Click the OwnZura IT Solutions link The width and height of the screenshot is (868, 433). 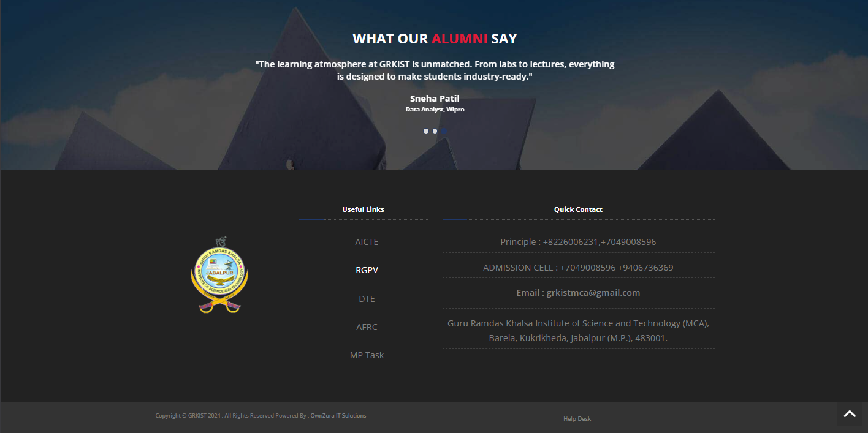[338, 415]
